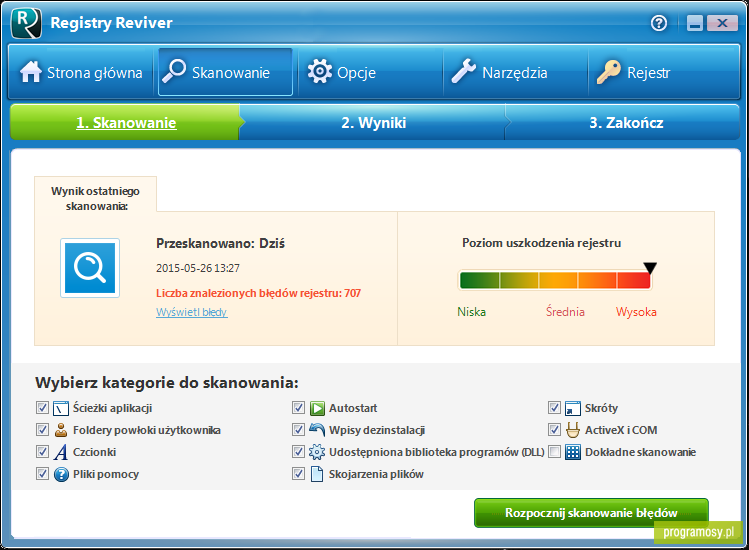Toggle Wpisy dezinstalacji checkbox

pyautogui.click(x=299, y=430)
